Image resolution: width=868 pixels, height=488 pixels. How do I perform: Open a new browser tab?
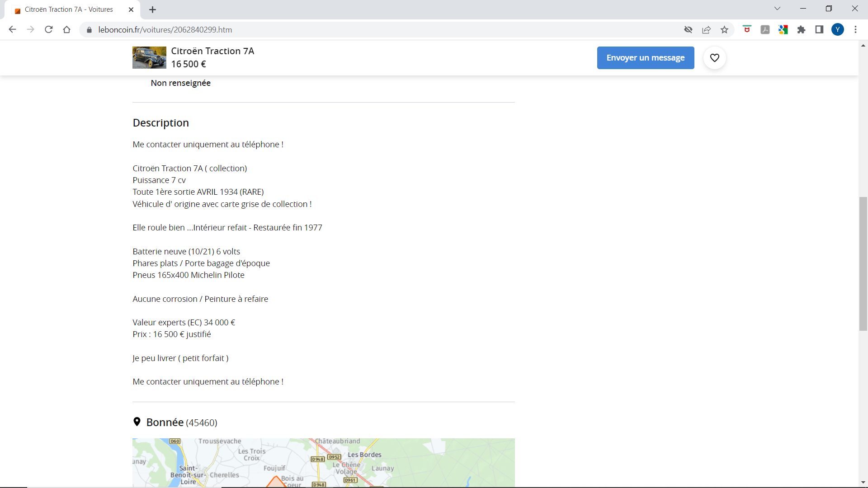click(x=153, y=9)
